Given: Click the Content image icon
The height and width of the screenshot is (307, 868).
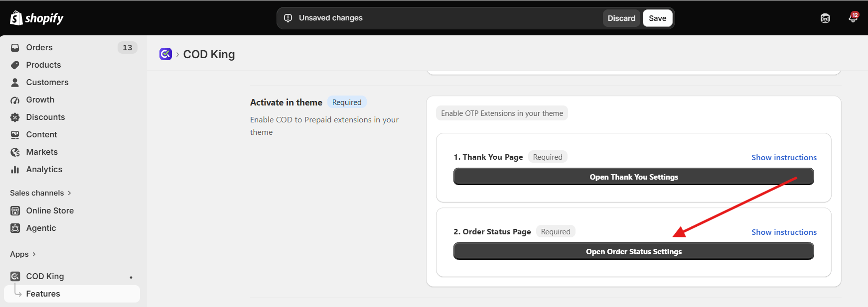Looking at the screenshot, I should tap(15, 135).
